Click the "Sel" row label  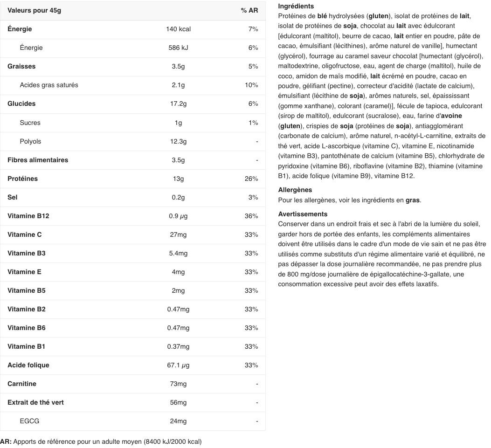pyautogui.click(x=13, y=197)
